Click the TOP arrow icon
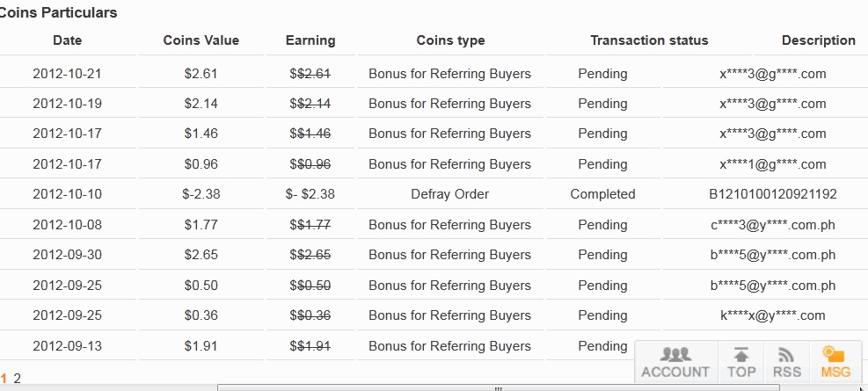Viewport: 868px width, 391px height. (741, 362)
